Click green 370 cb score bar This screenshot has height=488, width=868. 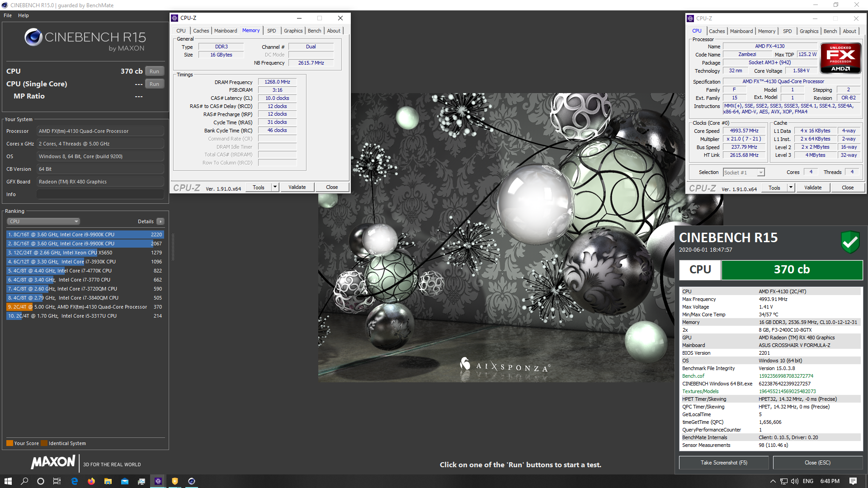click(x=792, y=270)
